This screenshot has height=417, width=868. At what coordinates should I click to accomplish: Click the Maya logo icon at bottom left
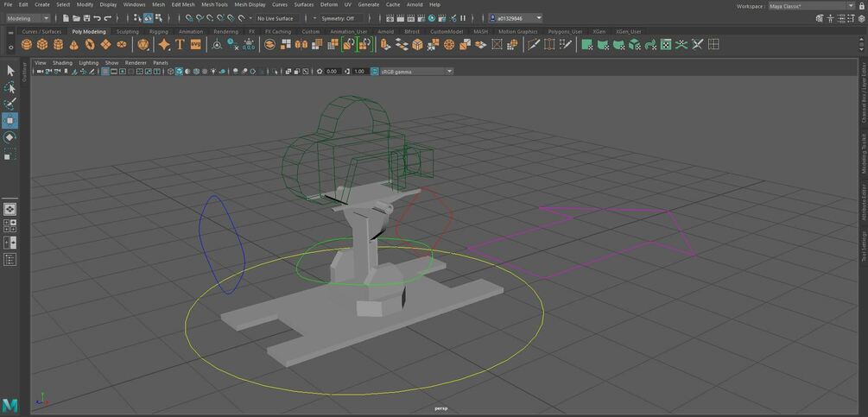[10, 405]
